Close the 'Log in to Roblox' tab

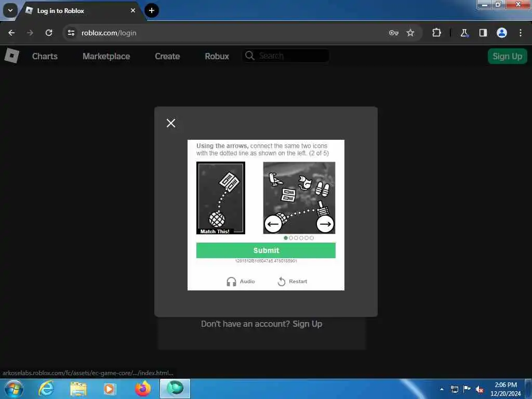pos(133,10)
